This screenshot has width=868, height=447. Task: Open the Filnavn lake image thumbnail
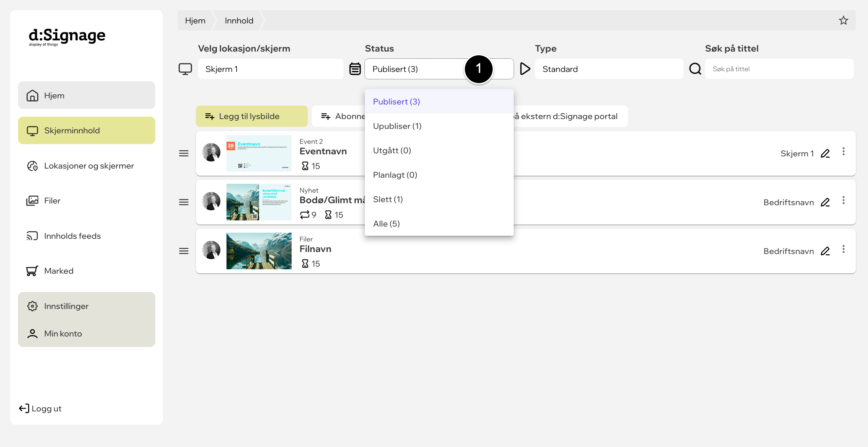259,251
